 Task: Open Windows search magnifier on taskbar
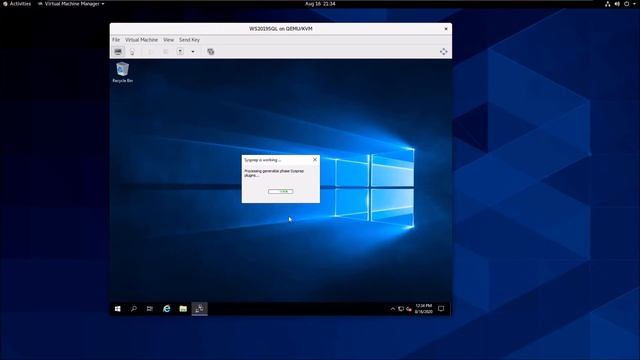[133, 309]
